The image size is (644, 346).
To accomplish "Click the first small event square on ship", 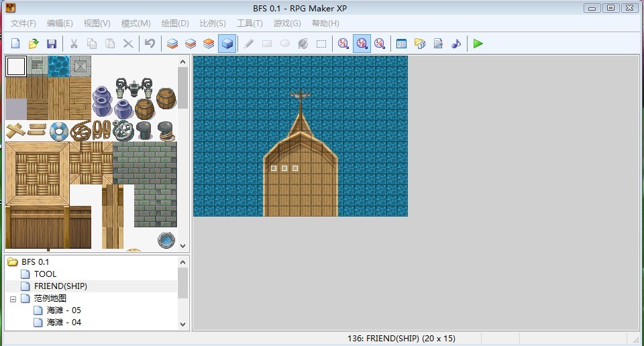I will pyautogui.click(x=274, y=168).
